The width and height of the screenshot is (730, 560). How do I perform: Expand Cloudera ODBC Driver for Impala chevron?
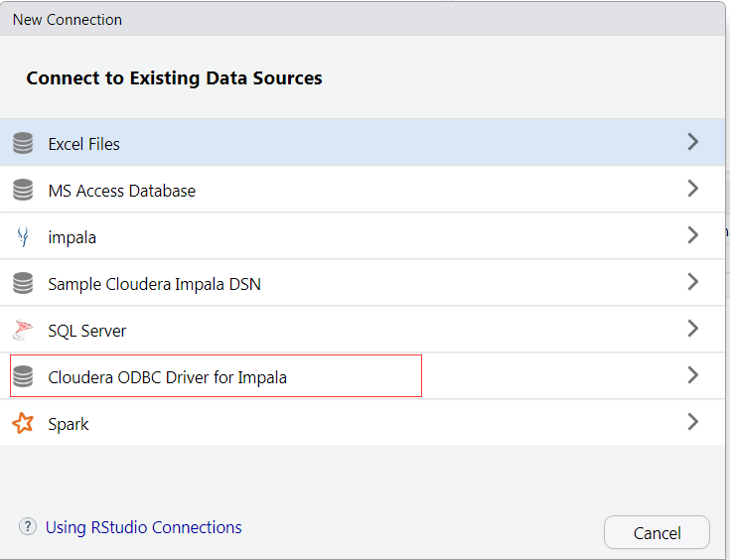click(x=693, y=375)
